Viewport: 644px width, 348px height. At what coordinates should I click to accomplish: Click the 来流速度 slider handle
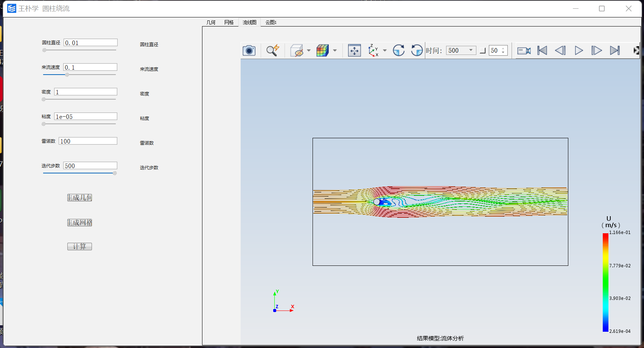(67, 75)
